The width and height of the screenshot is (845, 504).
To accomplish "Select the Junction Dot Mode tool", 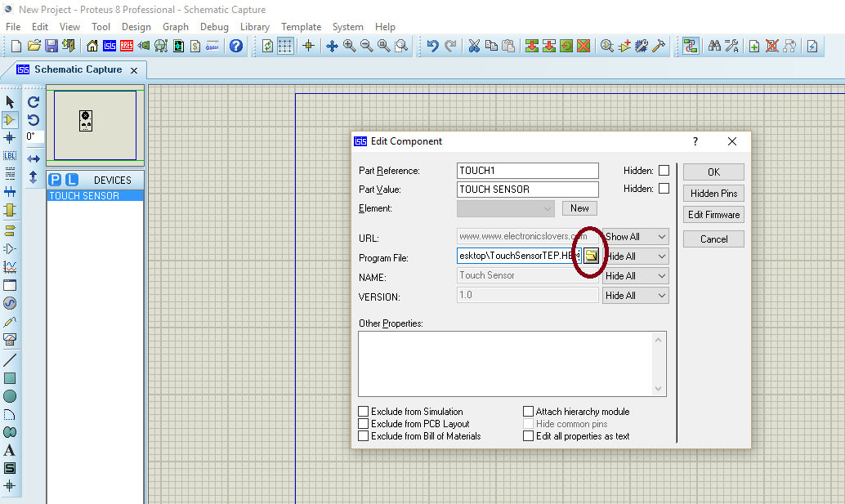I will tap(10, 138).
